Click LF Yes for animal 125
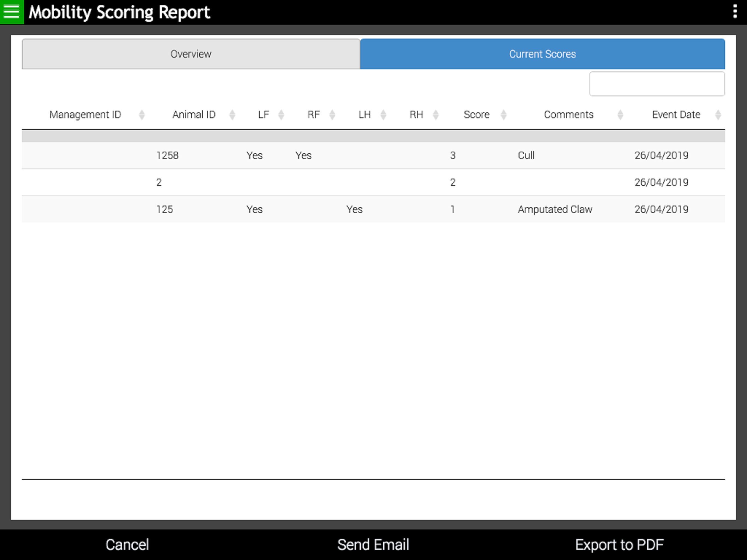Image resolution: width=747 pixels, height=560 pixels. (x=254, y=209)
